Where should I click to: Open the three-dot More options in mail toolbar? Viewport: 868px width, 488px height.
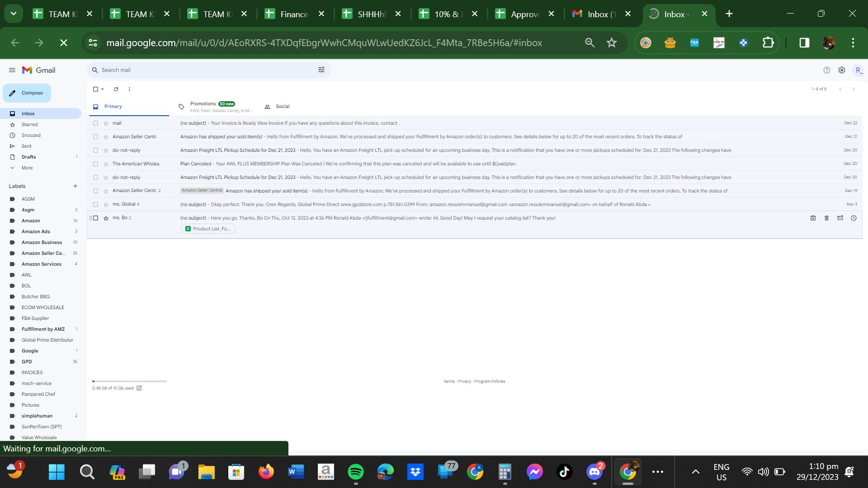tap(129, 89)
